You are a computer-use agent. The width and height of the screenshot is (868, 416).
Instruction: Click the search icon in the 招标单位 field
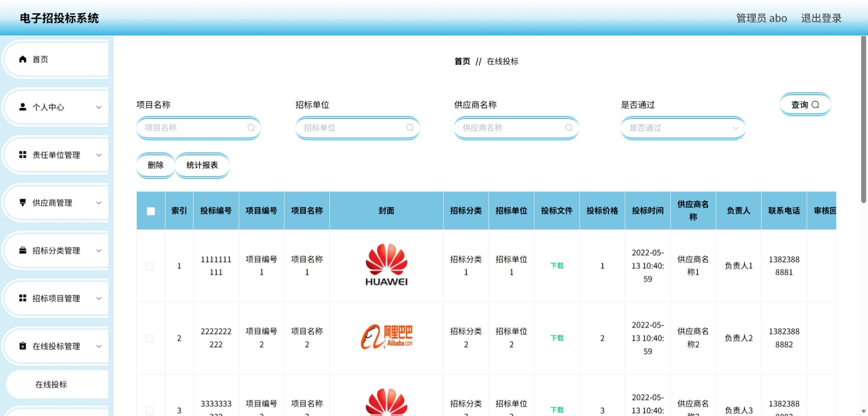tap(410, 128)
